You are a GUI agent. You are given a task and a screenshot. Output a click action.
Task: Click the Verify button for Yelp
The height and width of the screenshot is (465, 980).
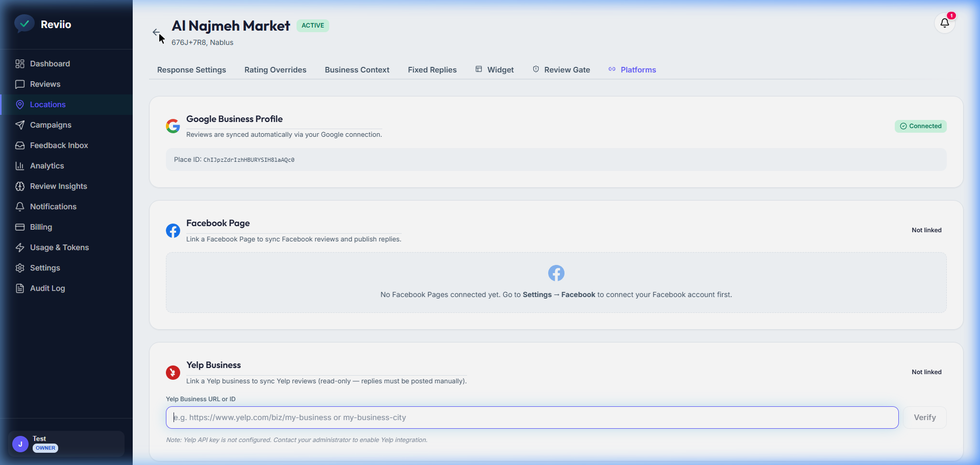point(925,418)
